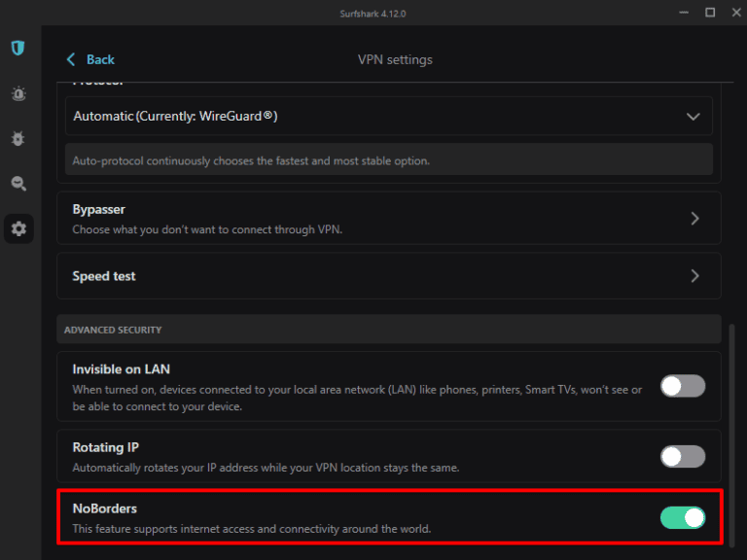Open the Speed test row
The height and width of the screenshot is (560, 747).
pyautogui.click(x=389, y=276)
